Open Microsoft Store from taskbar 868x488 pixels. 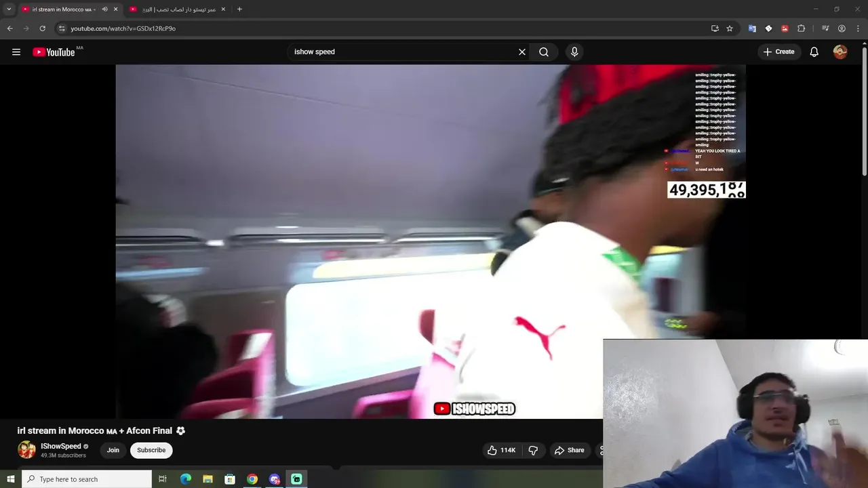[x=230, y=479]
